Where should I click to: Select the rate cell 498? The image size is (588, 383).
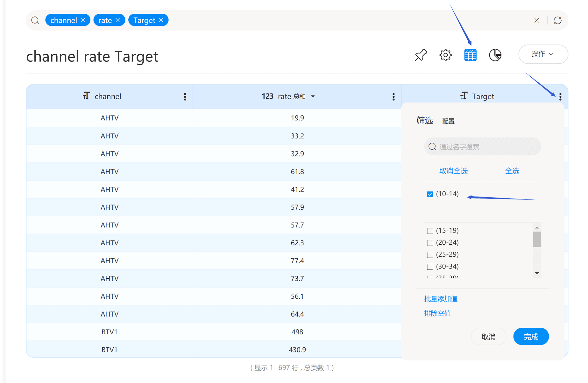tap(297, 332)
